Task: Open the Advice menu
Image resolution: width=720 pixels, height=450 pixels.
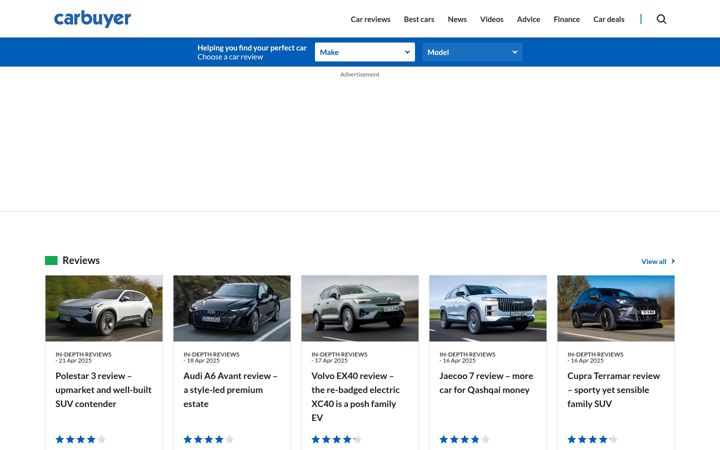Action: [x=528, y=19]
